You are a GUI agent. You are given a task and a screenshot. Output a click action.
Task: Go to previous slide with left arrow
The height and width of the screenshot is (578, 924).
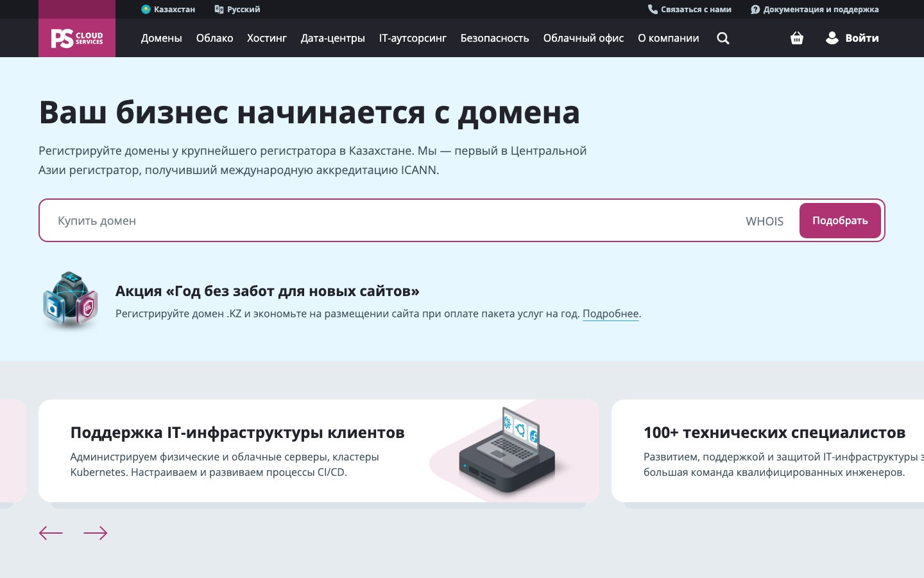(51, 533)
